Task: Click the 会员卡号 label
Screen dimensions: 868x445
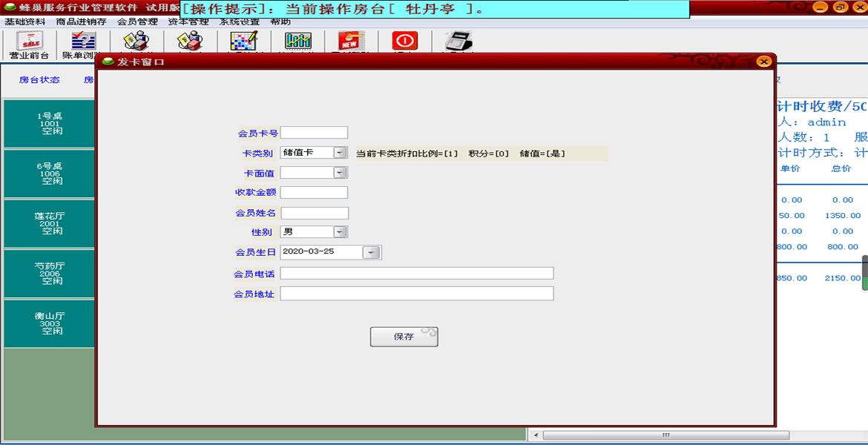Action: [257, 133]
